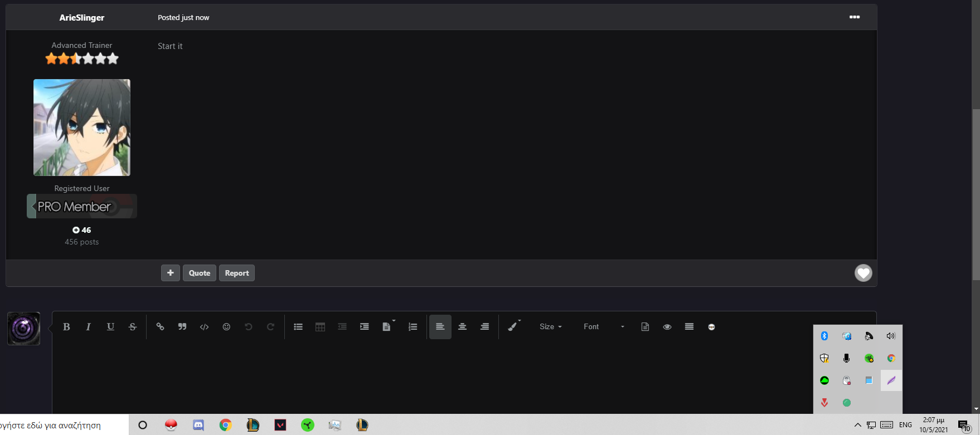Insert a link using the chain icon
The height and width of the screenshot is (435, 980).
[x=160, y=327]
